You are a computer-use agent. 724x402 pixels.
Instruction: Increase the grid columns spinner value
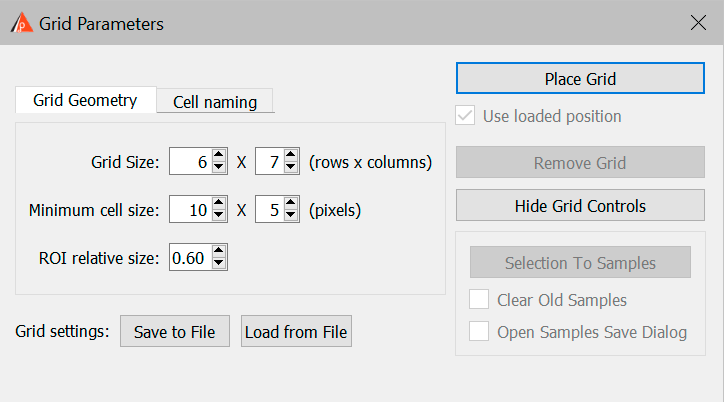click(290, 155)
